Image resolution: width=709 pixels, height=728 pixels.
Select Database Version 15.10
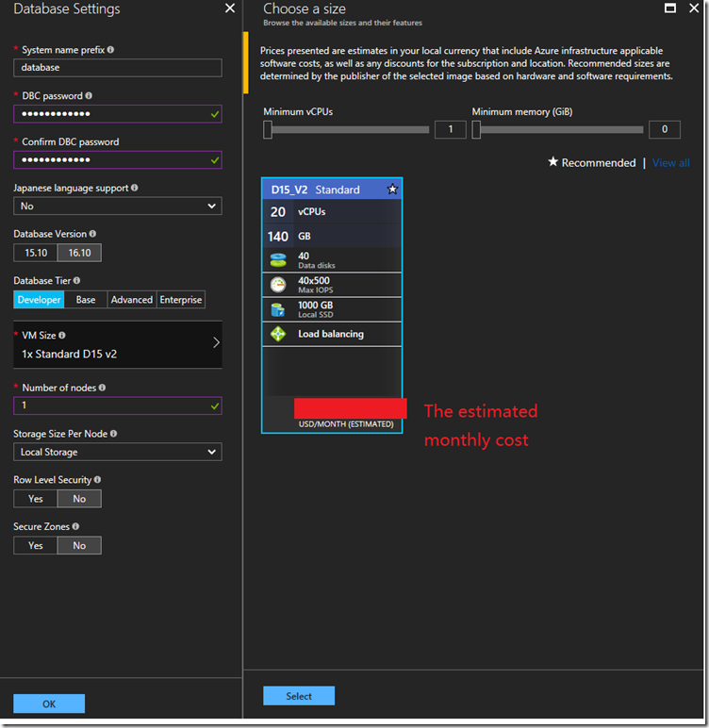tap(36, 253)
